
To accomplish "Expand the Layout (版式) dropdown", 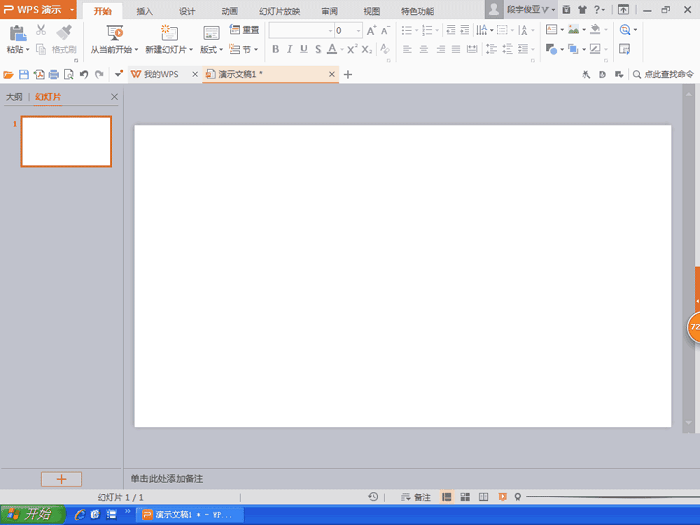I will click(211, 49).
